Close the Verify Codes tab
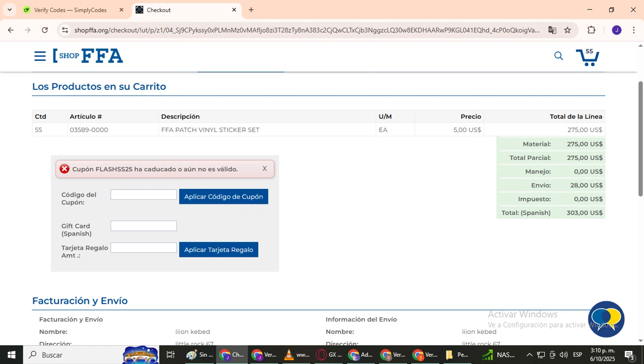Viewport: 644px width, 364px height. pos(122,10)
